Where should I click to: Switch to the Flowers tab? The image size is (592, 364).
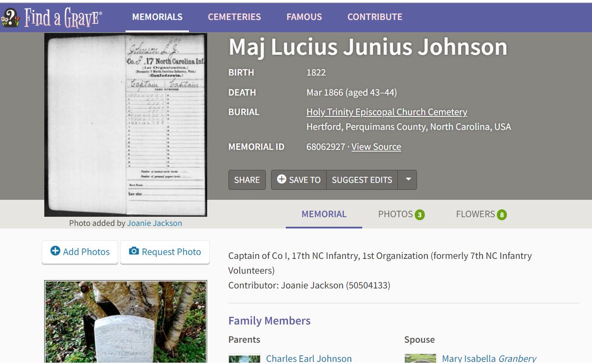(x=481, y=214)
